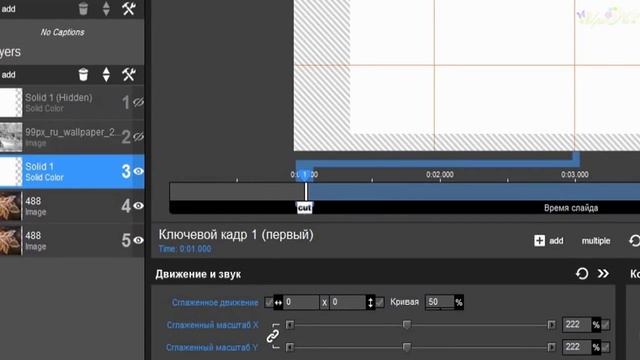This screenshot has height=360, width=640.
Task: Delete caption with captions trash icon
Action: point(83,8)
